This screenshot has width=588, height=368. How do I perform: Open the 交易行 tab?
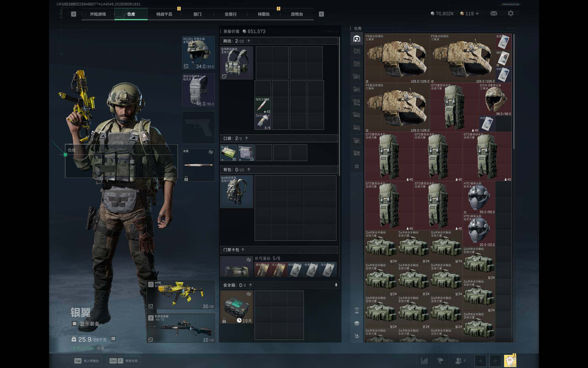(x=231, y=14)
